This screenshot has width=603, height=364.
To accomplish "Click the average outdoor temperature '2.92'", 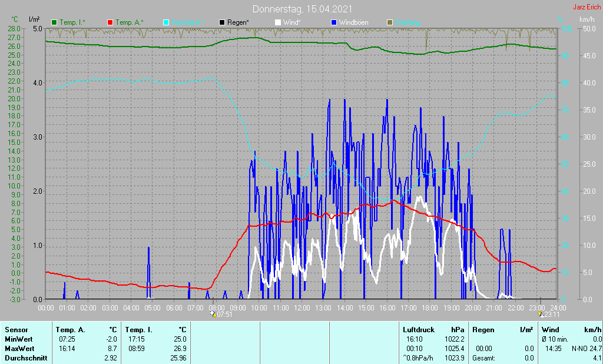I will pos(110,358).
